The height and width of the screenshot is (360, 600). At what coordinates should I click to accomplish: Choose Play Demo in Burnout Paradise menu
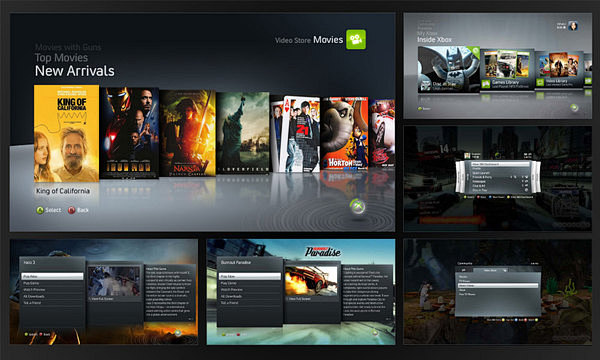click(x=249, y=283)
